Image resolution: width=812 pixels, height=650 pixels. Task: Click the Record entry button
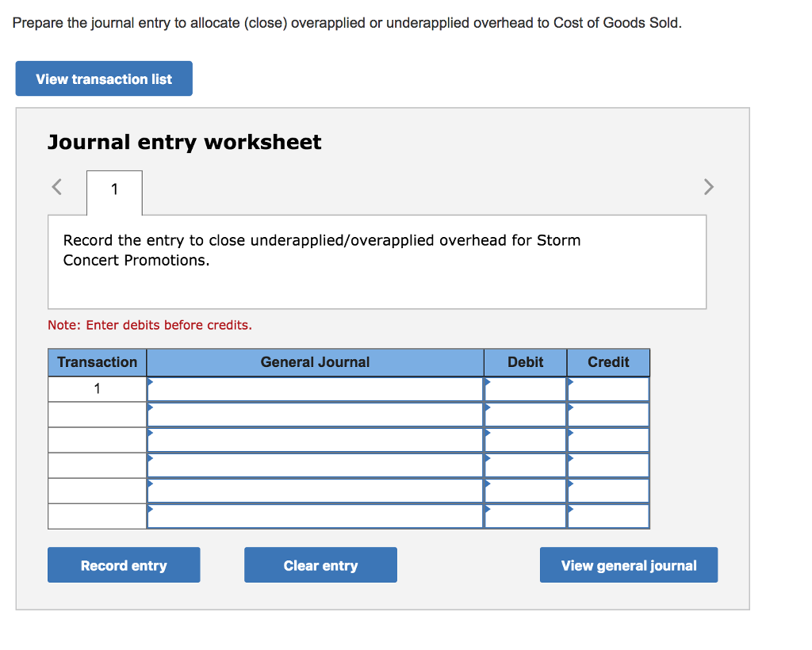(x=123, y=564)
